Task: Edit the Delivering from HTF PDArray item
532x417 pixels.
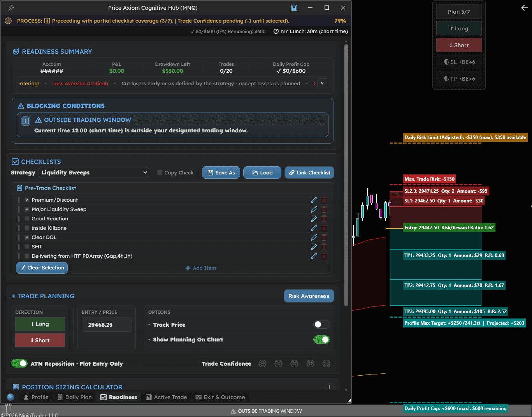Action: pos(314,256)
